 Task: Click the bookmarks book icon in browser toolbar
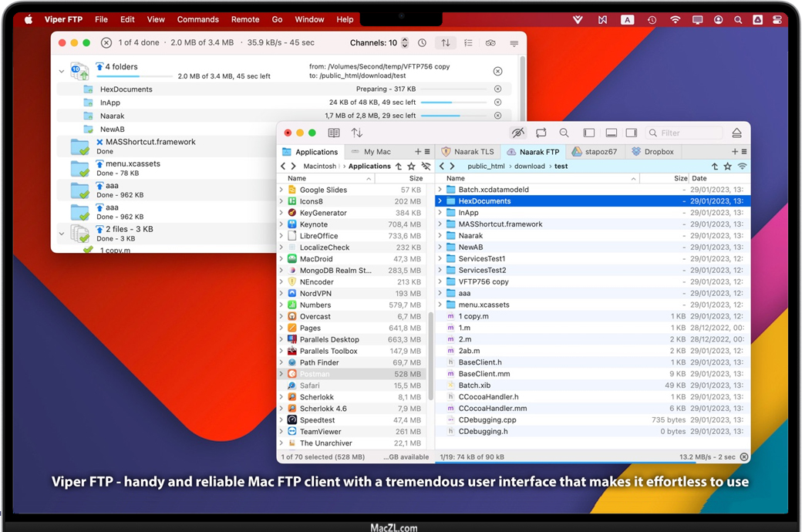coord(334,133)
